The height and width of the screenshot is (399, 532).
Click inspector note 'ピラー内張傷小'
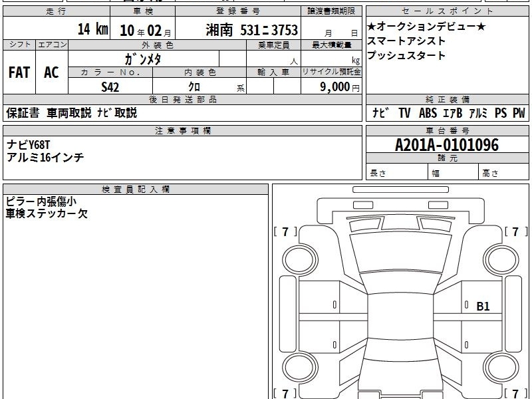(x=41, y=201)
